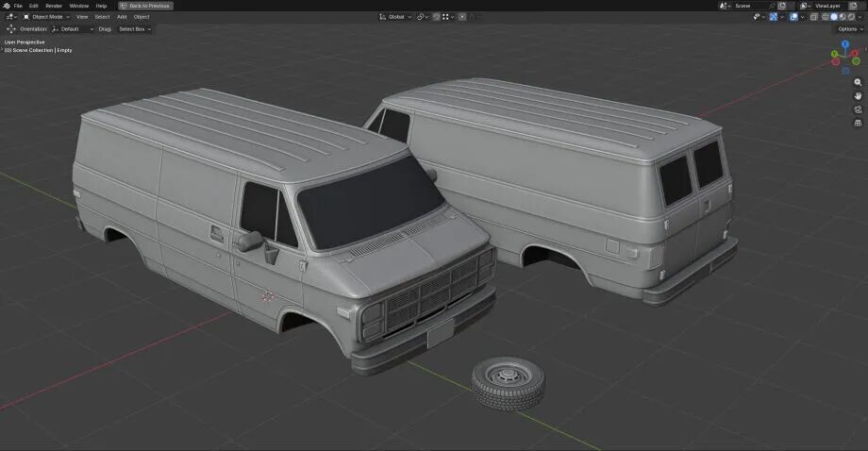Select the wheel object
Image resolution: width=868 pixels, height=451 pixels.
tap(509, 383)
